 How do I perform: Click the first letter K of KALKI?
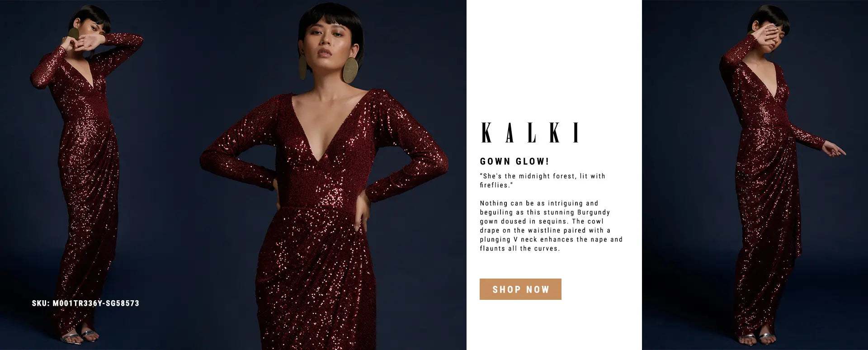pyautogui.click(x=486, y=133)
